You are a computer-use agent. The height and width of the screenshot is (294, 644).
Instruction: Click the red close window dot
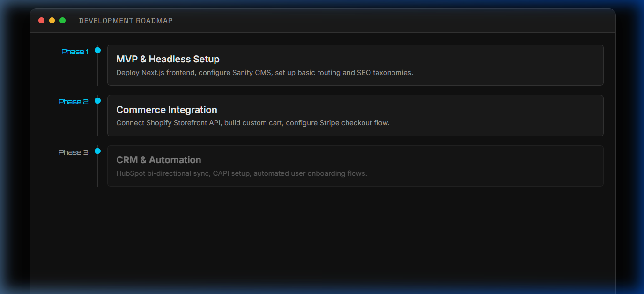[41, 21]
